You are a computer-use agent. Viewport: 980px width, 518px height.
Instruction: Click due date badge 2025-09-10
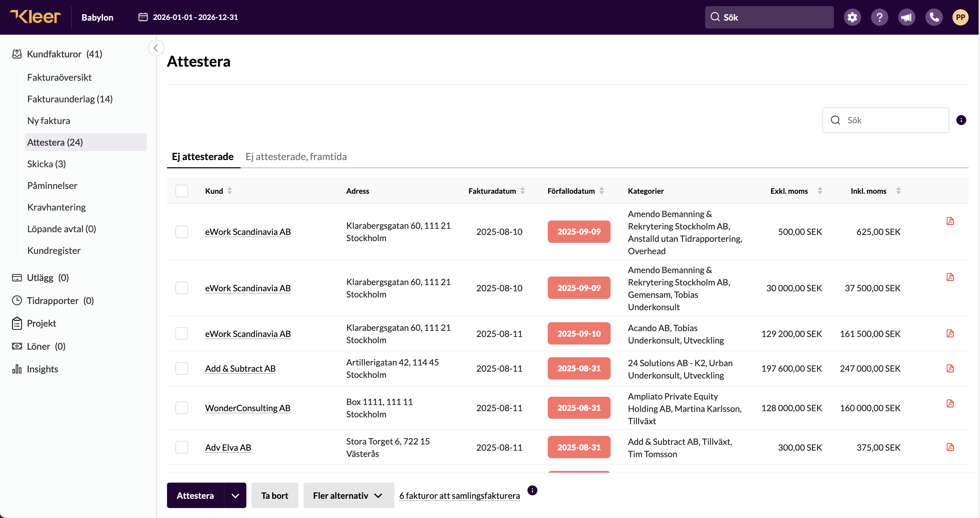[579, 334]
